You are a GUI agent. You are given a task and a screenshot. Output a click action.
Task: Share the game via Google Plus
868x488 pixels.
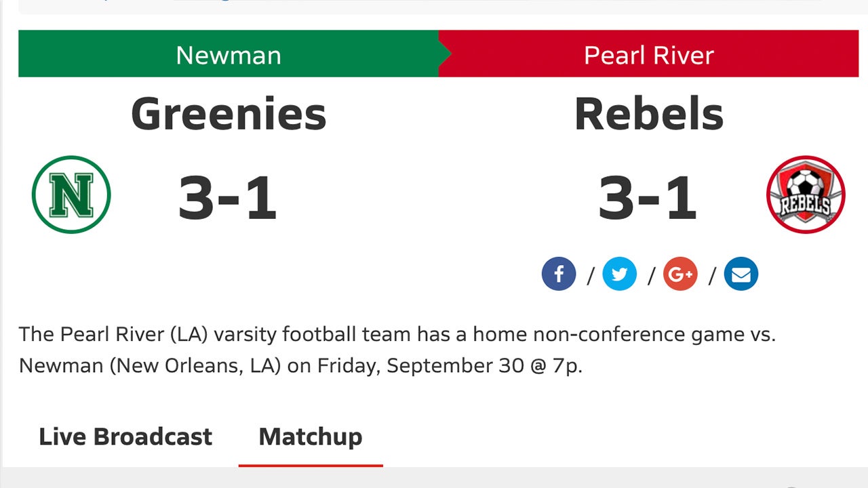(x=680, y=274)
